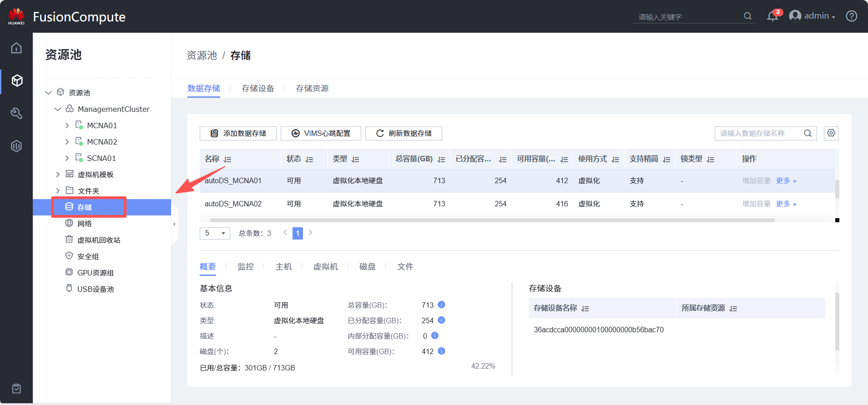
Task: Sort by 已分配容量 column icon
Action: click(503, 160)
